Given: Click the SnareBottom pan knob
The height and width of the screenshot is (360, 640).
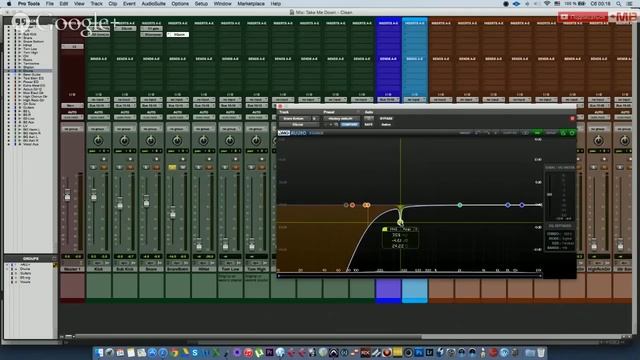Looking at the screenshot, I should click(177, 141).
